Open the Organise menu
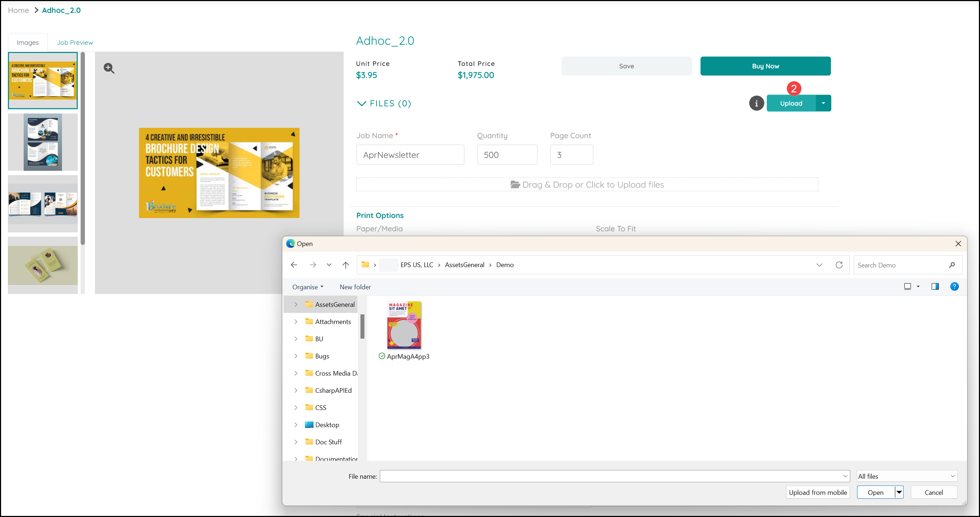 pos(307,287)
